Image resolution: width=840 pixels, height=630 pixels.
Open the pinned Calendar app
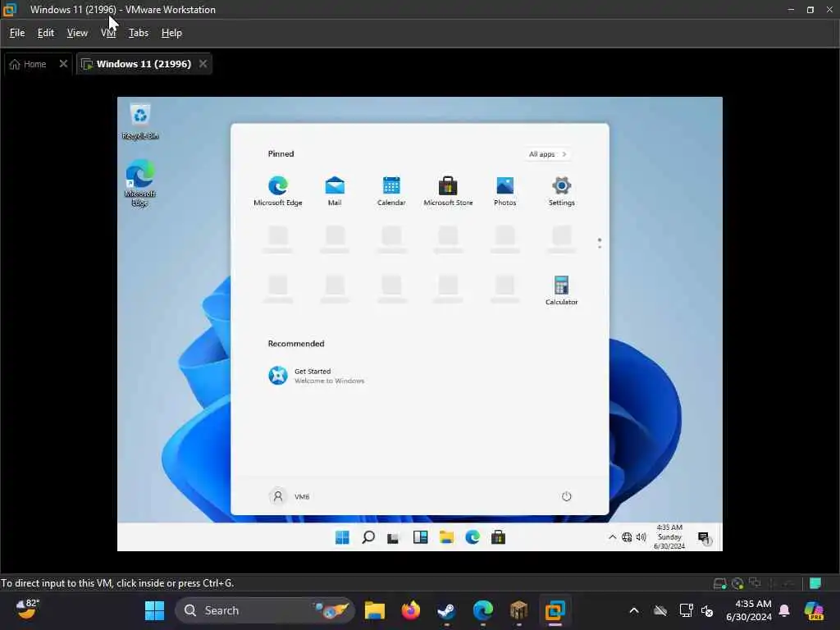[x=391, y=190]
